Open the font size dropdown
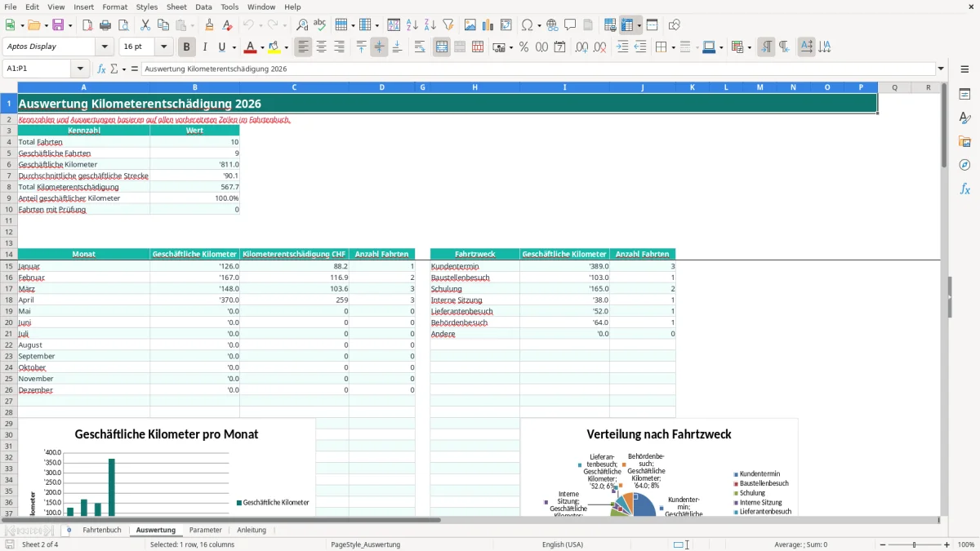This screenshot has width=980, height=551. [164, 47]
